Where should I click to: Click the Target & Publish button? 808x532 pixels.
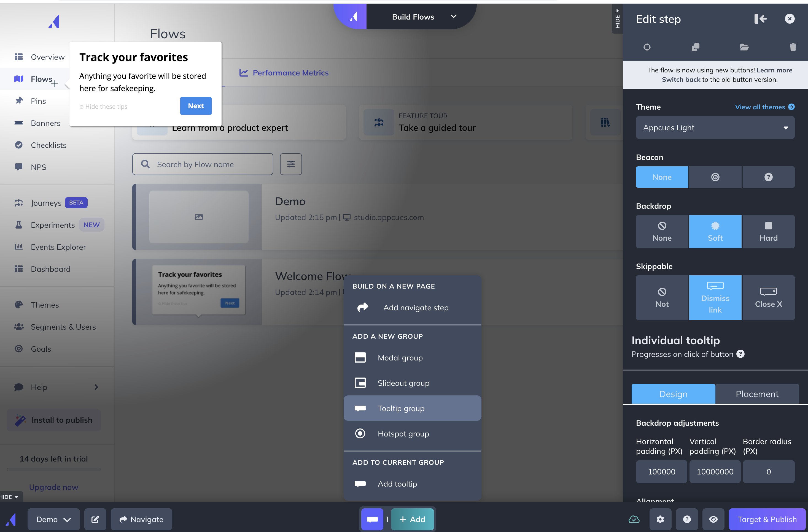coord(767,519)
